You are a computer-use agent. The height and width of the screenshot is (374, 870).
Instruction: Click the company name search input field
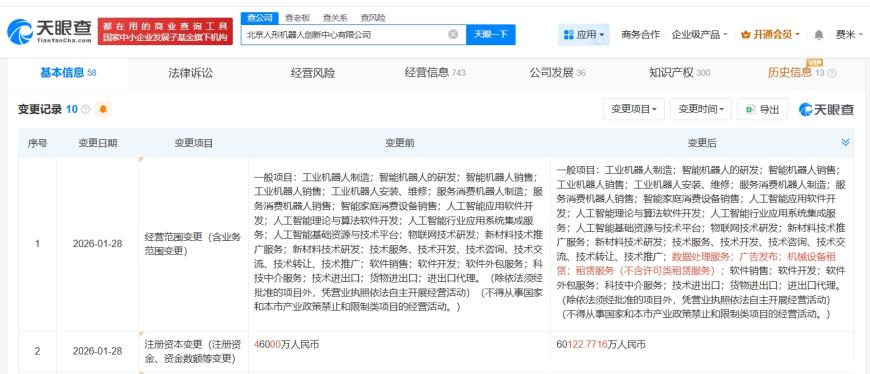pos(344,34)
